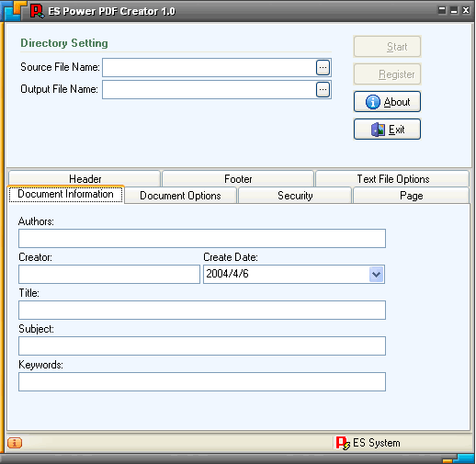Expand the Create Date dropdown arrow

(x=377, y=274)
